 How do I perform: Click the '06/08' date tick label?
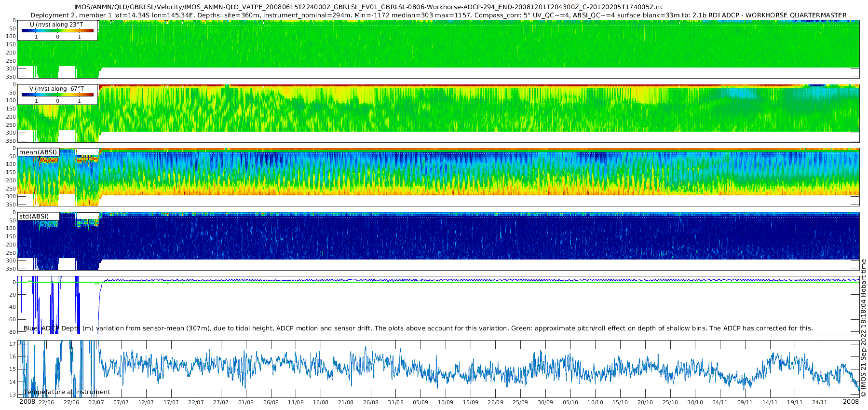(271, 402)
